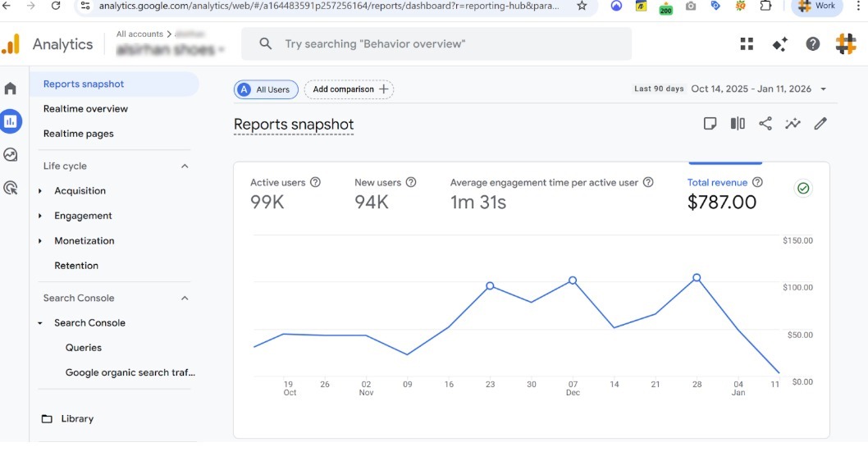This screenshot has width=868, height=456.
Task: Click help icon beside Average engagement time
Action: pos(648,182)
